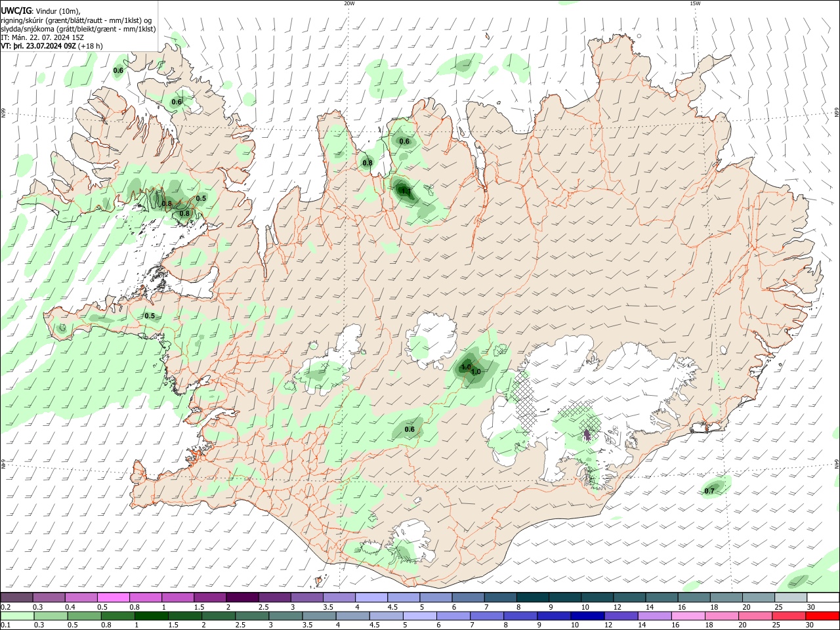
Task: Select the lightest green 0.1 legend swatch
Action: click(x=16, y=616)
